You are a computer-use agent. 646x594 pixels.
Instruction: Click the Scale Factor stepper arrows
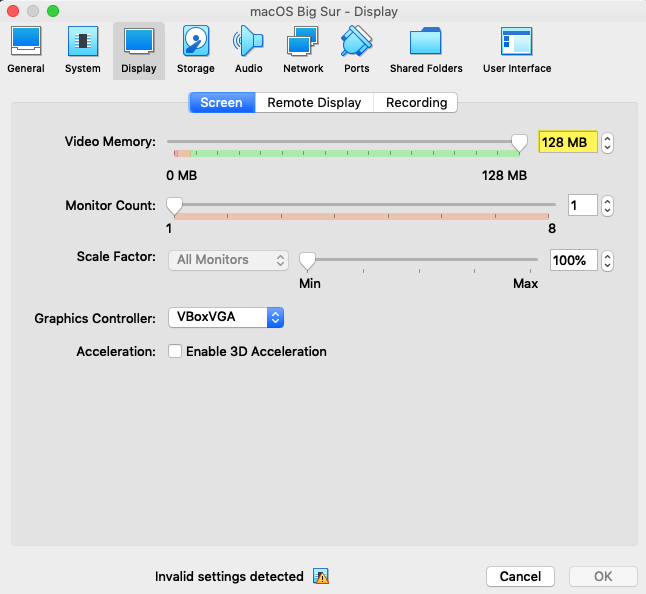click(x=607, y=261)
